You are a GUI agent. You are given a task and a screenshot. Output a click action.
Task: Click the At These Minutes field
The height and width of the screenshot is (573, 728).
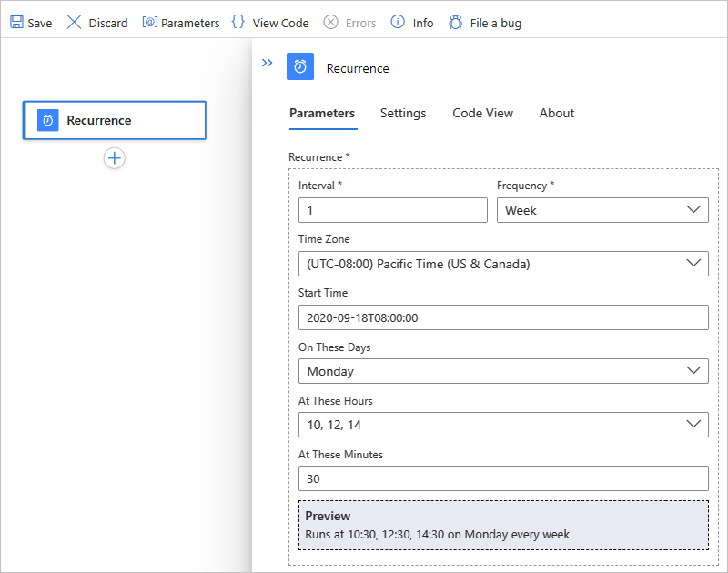click(502, 478)
